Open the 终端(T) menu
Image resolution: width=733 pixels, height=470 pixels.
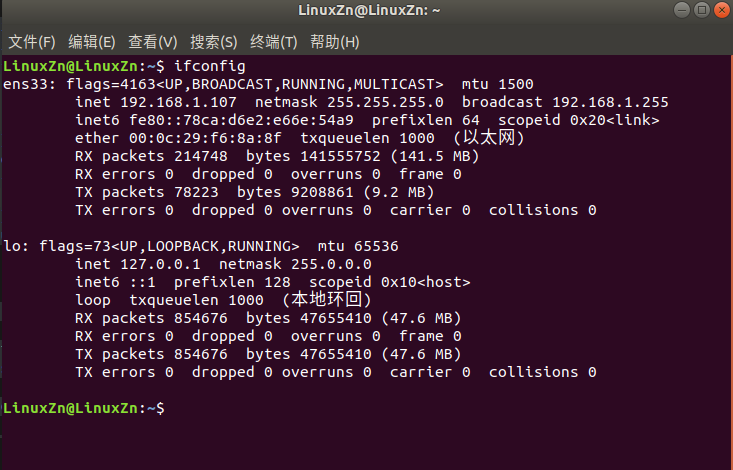click(x=273, y=42)
